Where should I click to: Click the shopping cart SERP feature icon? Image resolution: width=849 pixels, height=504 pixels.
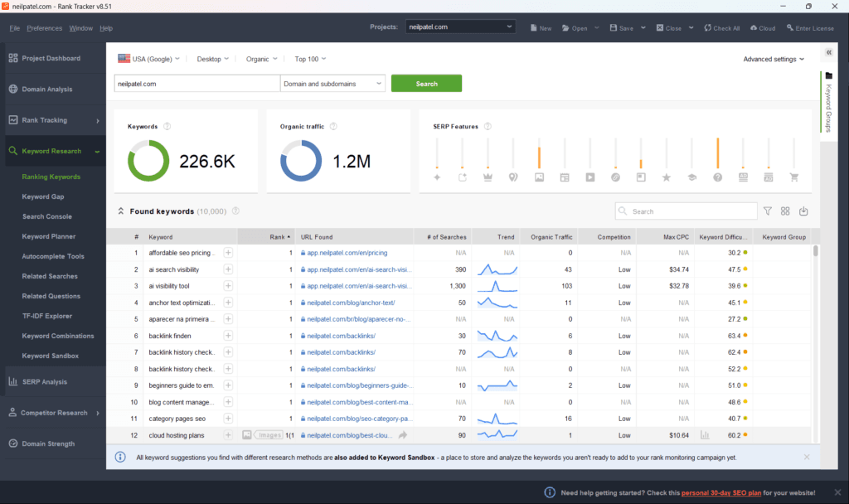tap(794, 177)
